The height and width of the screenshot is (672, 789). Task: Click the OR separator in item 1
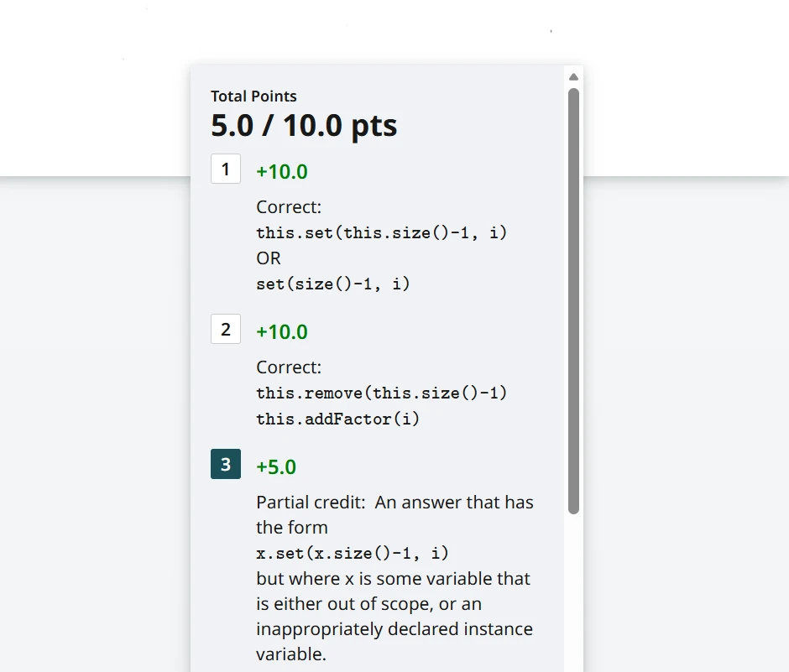pos(269,258)
